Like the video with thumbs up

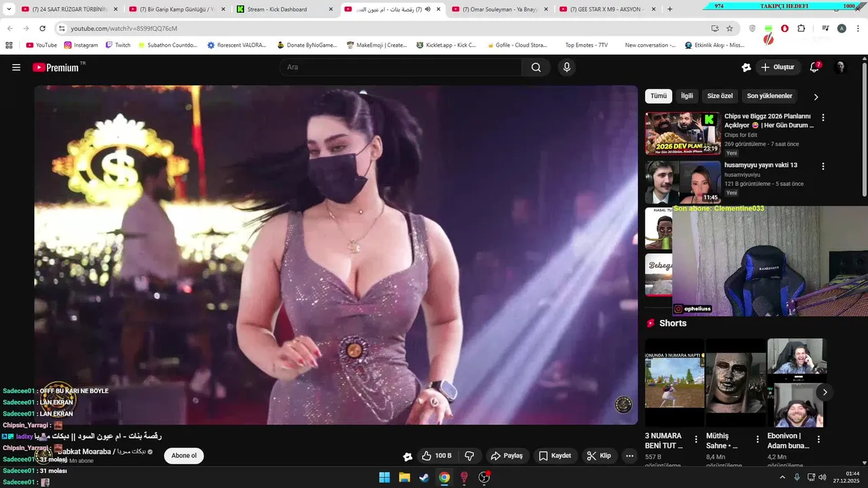tap(436, 455)
